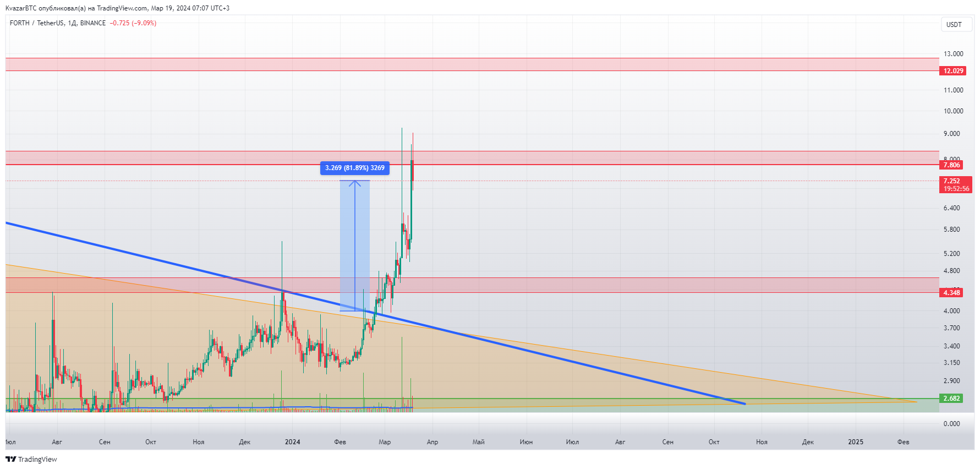Select the green 2.682 support label
Viewport: 980px width, 469px height.
point(952,399)
